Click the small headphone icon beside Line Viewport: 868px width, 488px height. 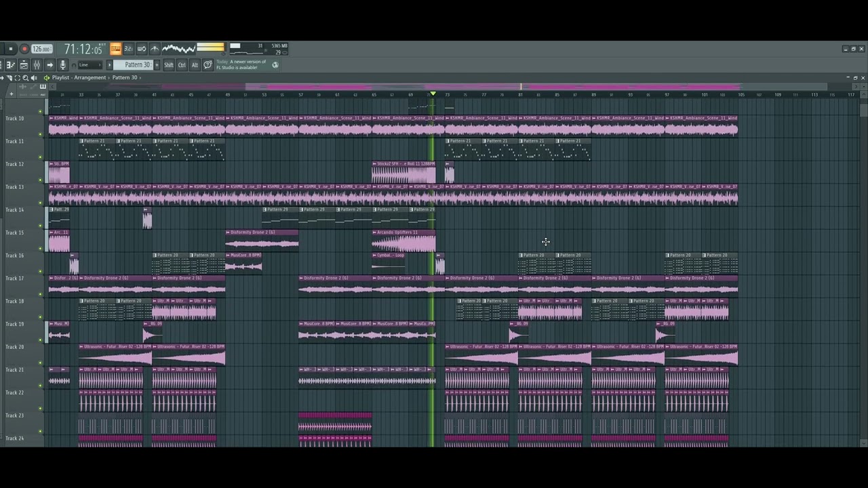coord(73,65)
